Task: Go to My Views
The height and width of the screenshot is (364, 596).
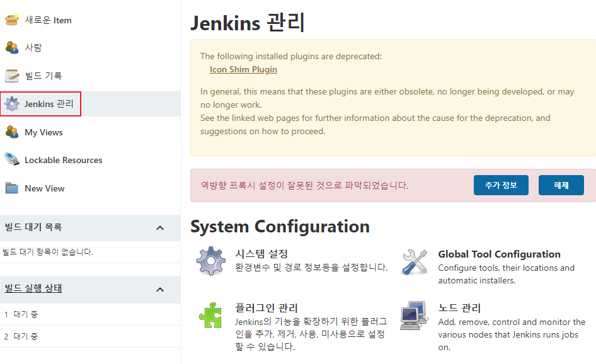Action: pos(43,132)
